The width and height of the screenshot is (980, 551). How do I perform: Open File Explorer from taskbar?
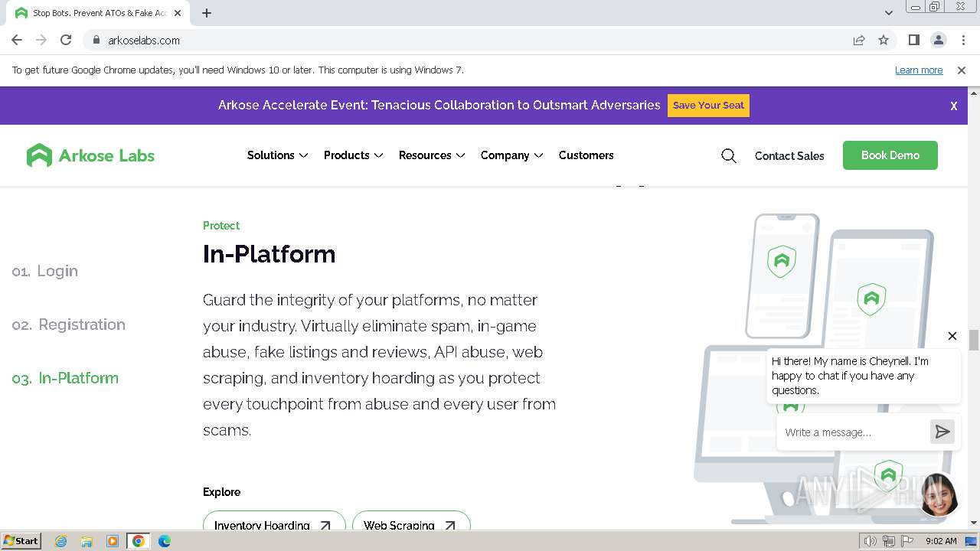(x=87, y=541)
